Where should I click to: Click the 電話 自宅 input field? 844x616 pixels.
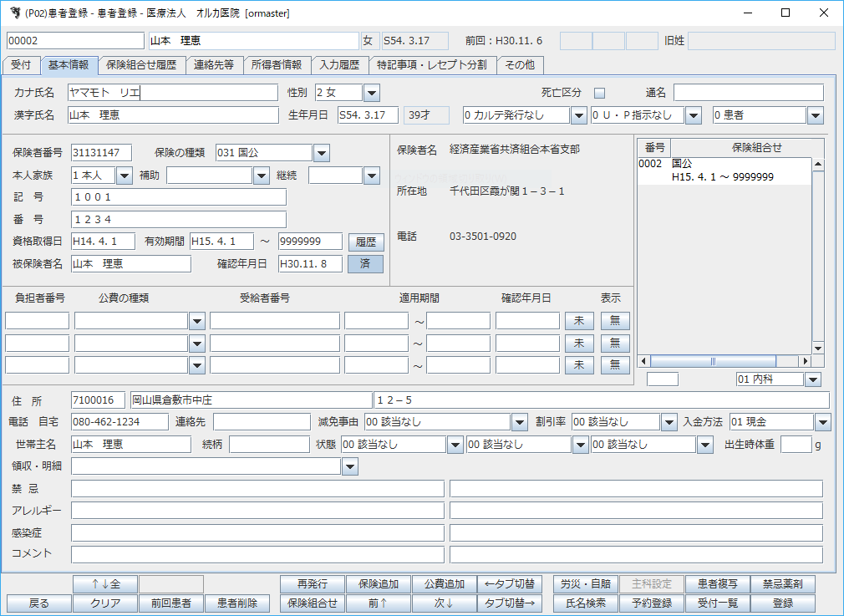120,422
